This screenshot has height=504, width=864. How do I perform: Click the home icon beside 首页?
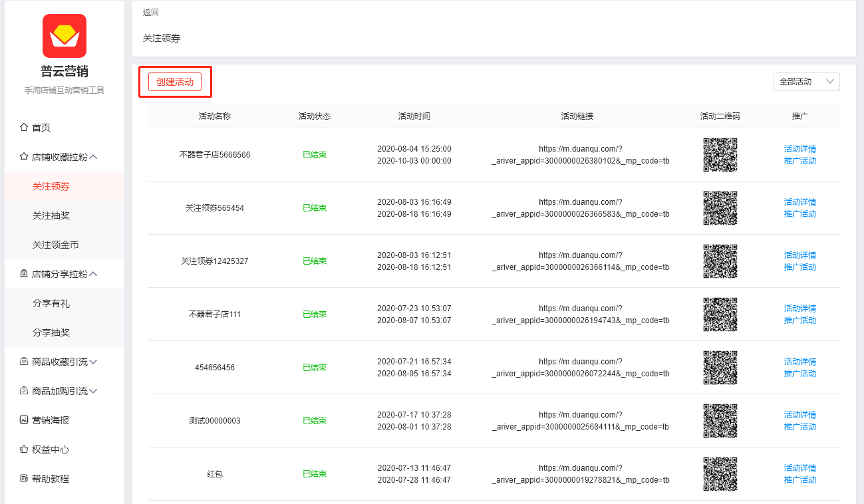tap(24, 127)
